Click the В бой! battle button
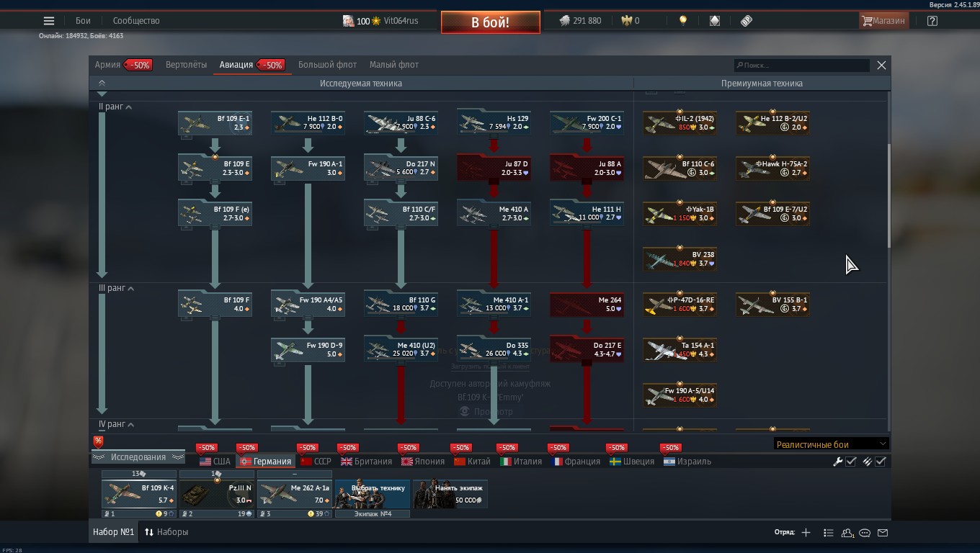Screen dimensions: 980x553 click(x=491, y=22)
